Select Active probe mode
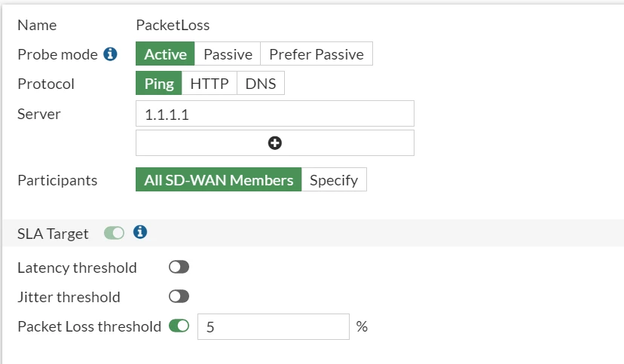 (x=165, y=54)
